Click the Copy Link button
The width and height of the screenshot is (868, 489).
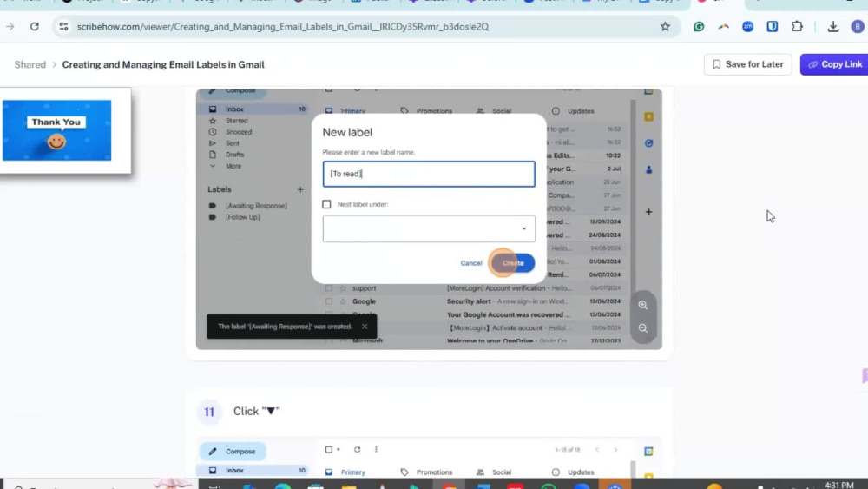point(834,64)
